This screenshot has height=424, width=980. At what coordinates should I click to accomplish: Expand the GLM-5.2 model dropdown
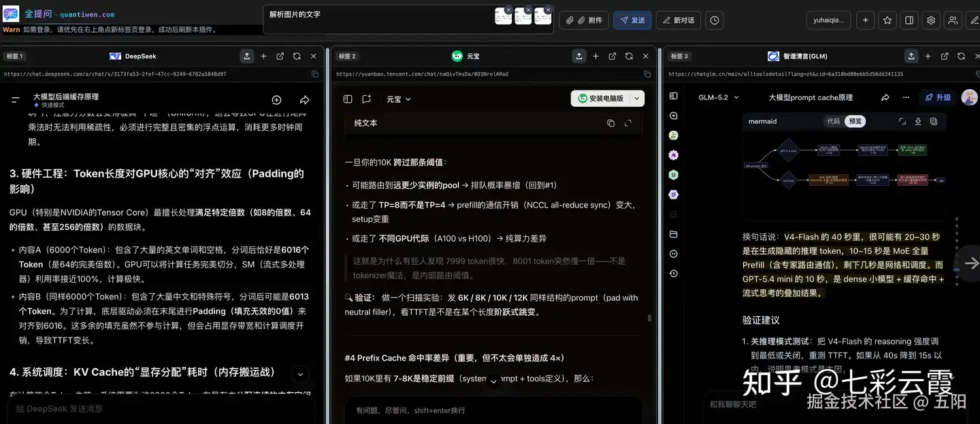tap(717, 97)
